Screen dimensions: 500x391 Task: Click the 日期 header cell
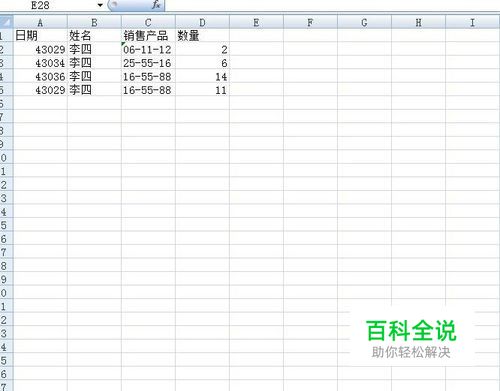(x=40, y=35)
